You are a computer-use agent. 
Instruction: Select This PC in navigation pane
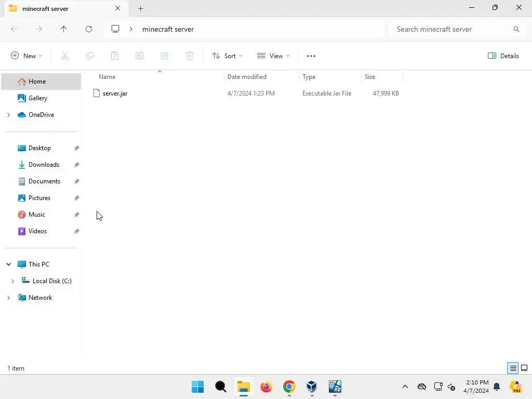tap(41, 264)
